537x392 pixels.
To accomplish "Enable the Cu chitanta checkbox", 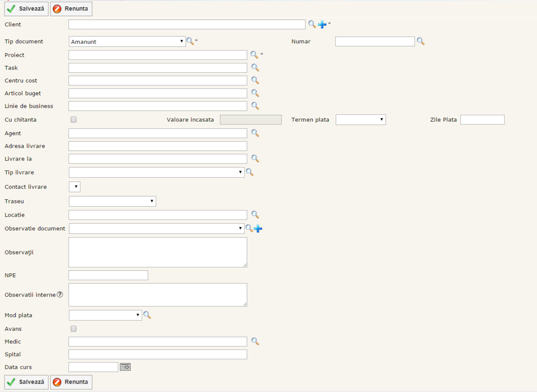I will click(x=74, y=119).
